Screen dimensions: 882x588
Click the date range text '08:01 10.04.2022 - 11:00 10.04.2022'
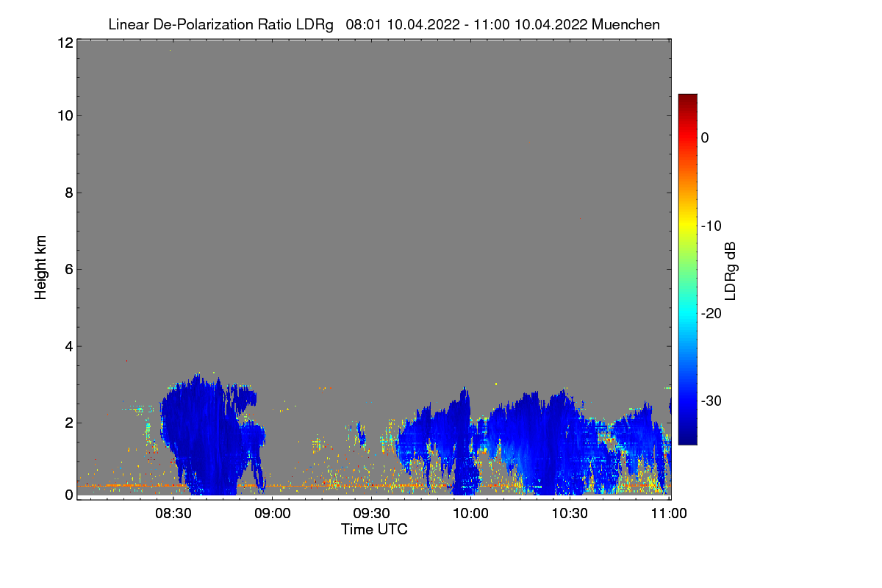tap(466, 25)
